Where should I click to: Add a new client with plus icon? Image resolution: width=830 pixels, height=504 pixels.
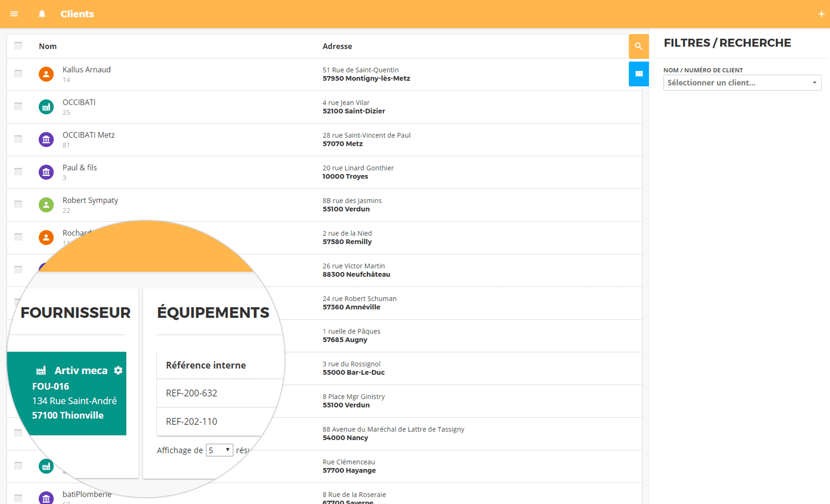pos(821,14)
